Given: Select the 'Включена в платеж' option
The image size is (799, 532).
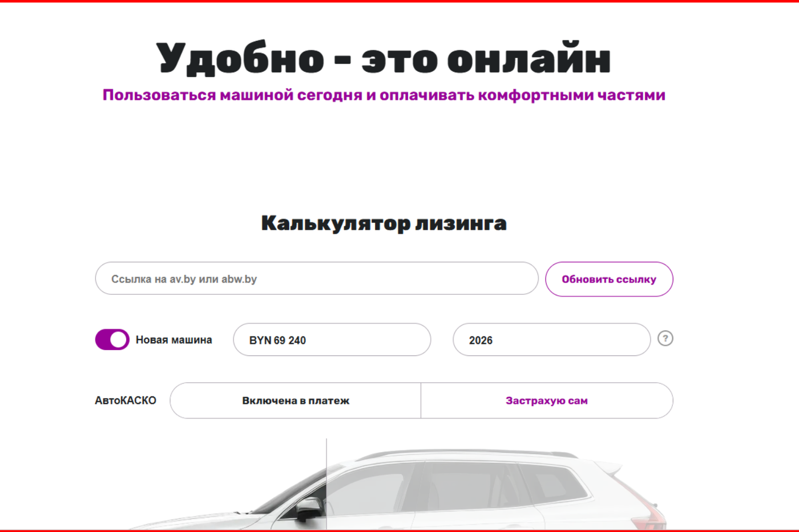Looking at the screenshot, I should [x=296, y=400].
